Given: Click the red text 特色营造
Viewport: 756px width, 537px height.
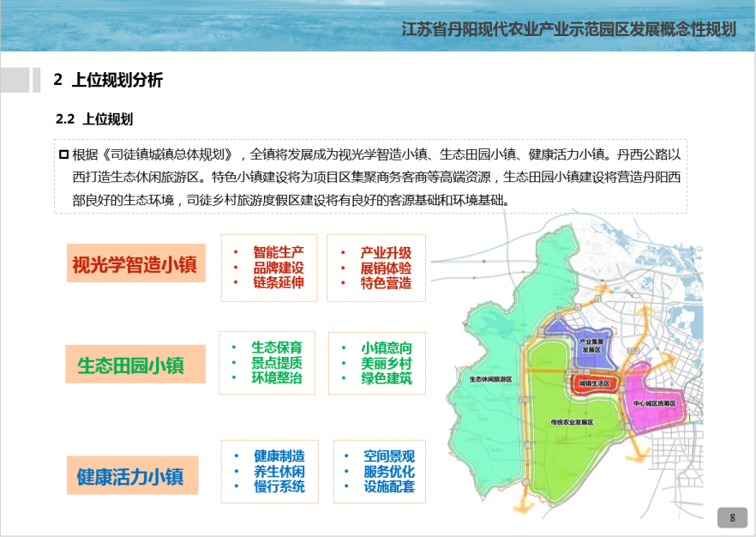Looking at the screenshot, I should pyautogui.click(x=386, y=283).
